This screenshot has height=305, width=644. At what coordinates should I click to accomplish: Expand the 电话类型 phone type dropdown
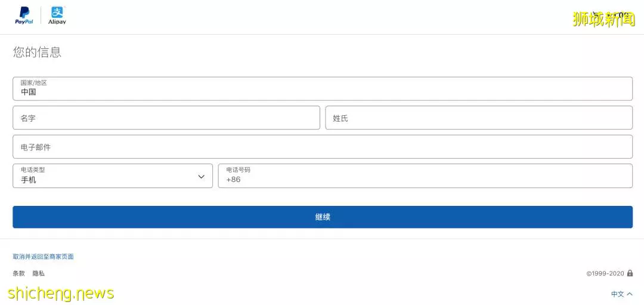pyautogui.click(x=113, y=176)
